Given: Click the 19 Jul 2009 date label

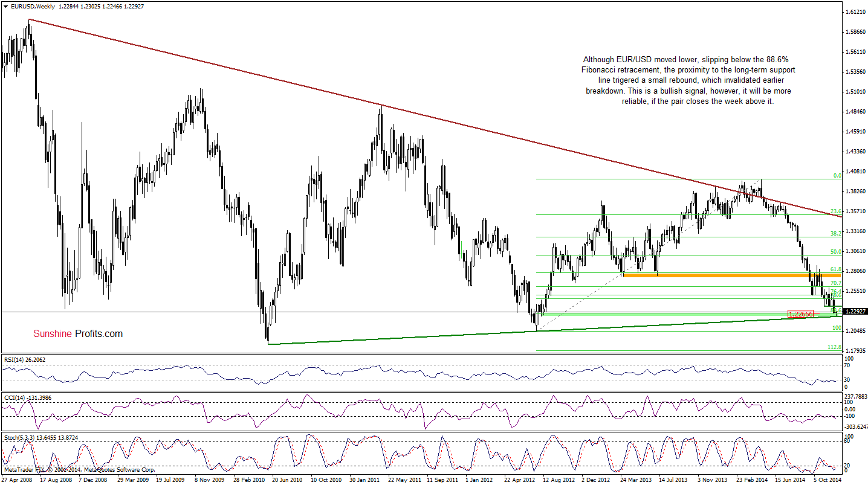Looking at the screenshot, I should click(170, 480).
